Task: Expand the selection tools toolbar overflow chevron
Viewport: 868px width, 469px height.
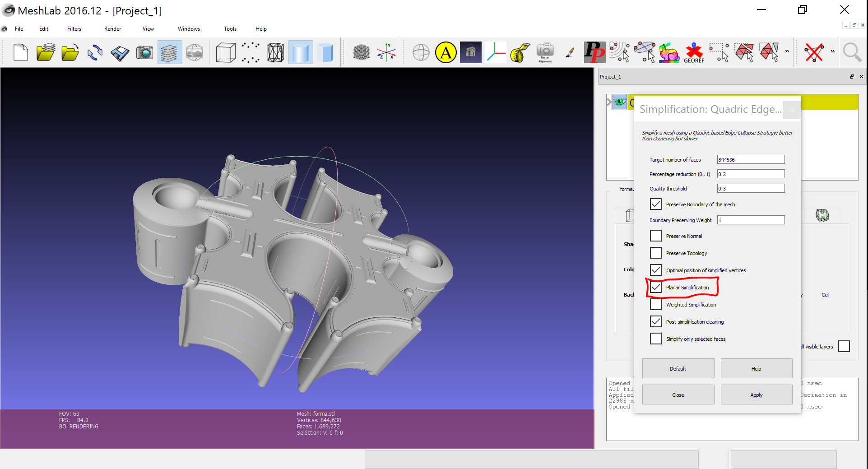Action: pyautogui.click(x=787, y=51)
